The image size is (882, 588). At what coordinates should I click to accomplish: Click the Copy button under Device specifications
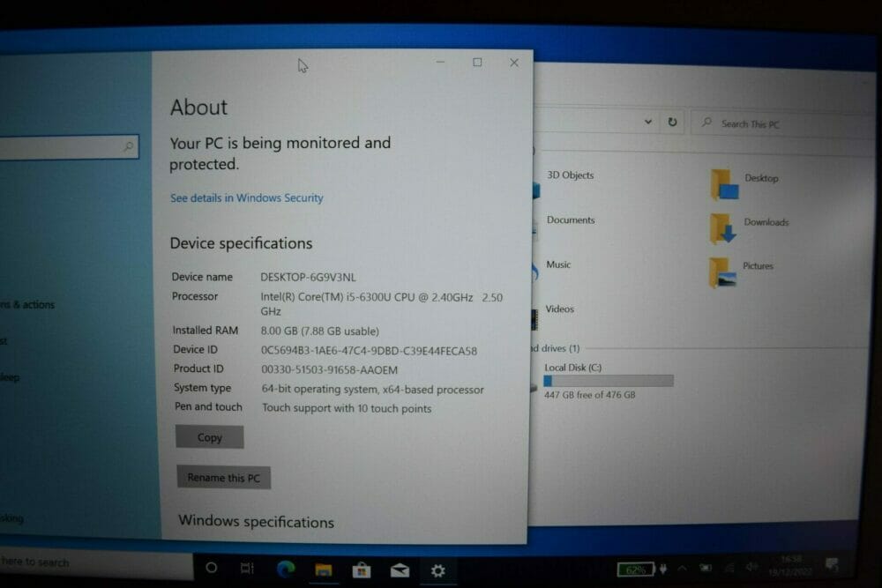point(209,436)
